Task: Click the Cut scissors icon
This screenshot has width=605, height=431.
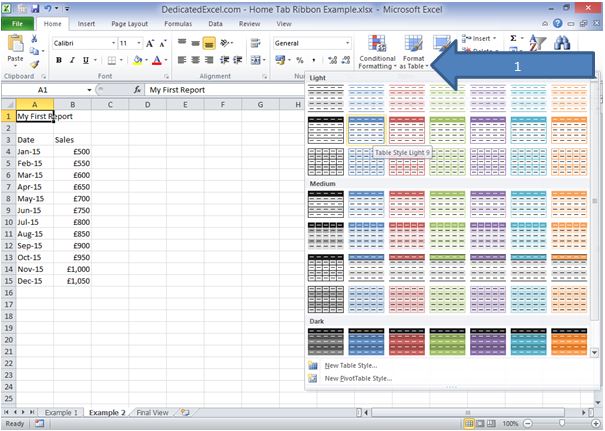Action: tap(34, 39)
